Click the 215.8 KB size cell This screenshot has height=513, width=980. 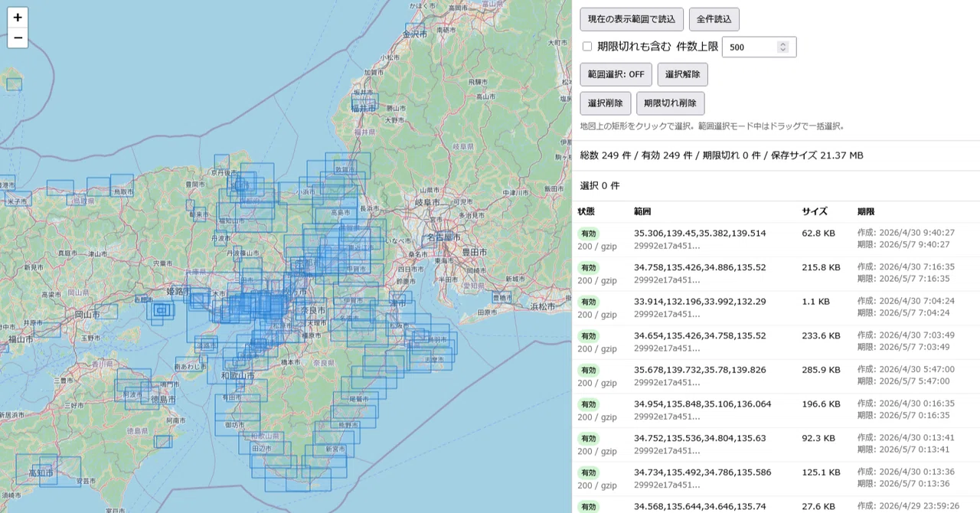(x=821, y=267)
